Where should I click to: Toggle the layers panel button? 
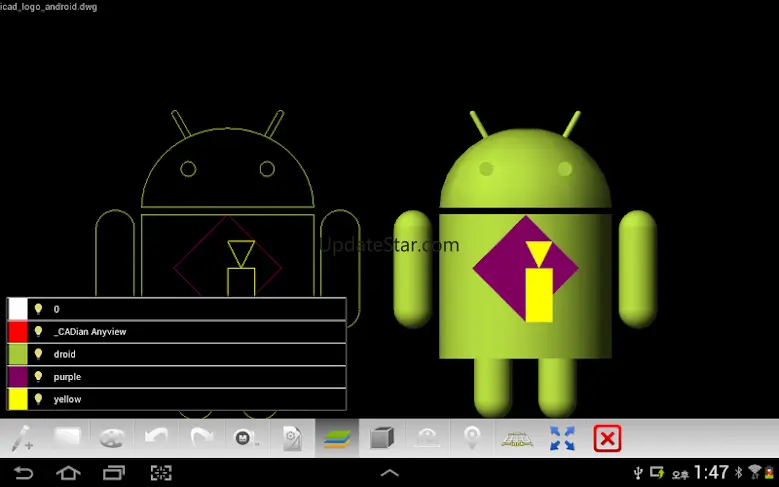(337, 438)
